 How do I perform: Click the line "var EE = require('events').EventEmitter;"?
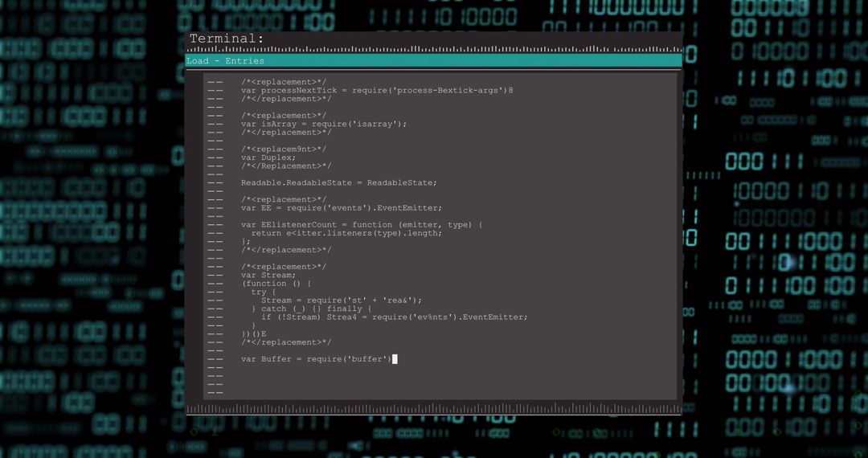[x=342, y=208]
